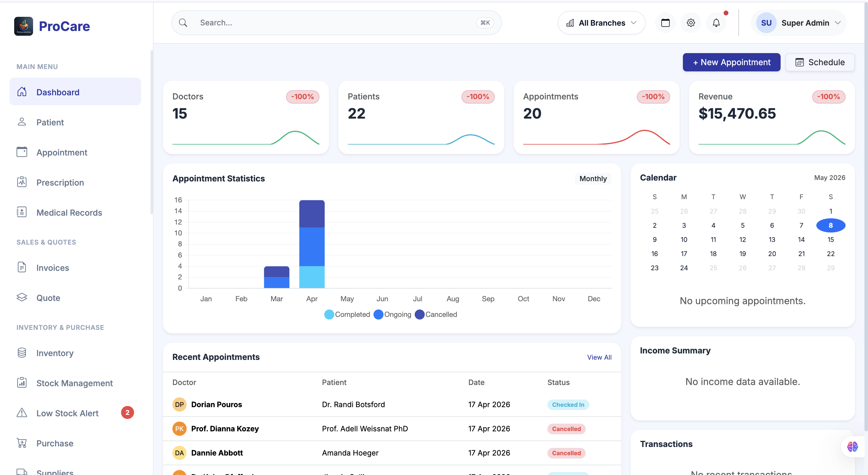Toggle the Completed legend series
The height and width of the screenshot is (475, 868).
click(347, 315)
